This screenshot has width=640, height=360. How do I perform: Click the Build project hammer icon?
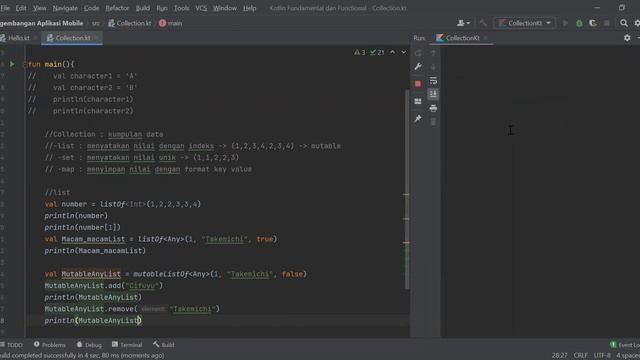(483, 23)
